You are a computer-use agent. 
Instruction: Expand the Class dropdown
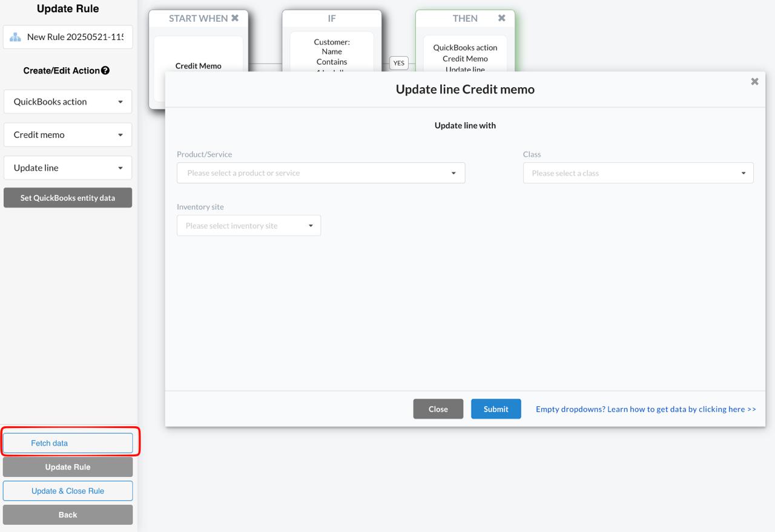tap(638, 173)
